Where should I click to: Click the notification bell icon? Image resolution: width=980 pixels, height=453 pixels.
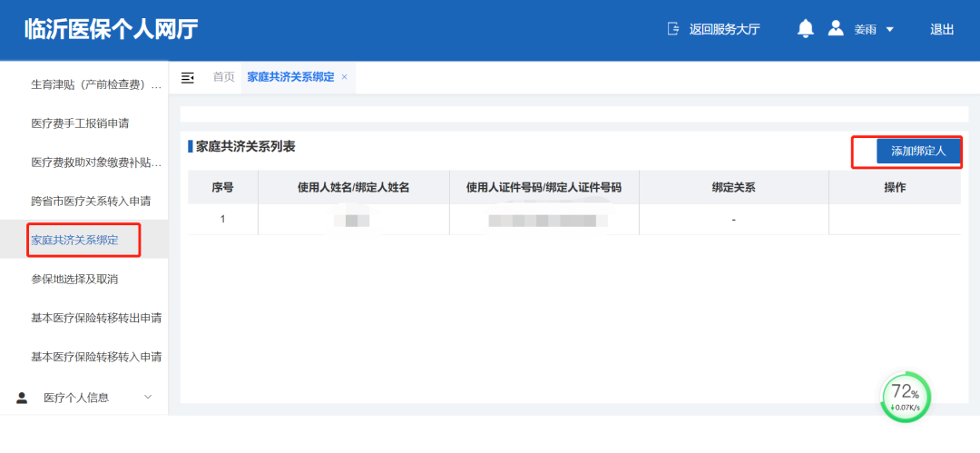(805, 29)
